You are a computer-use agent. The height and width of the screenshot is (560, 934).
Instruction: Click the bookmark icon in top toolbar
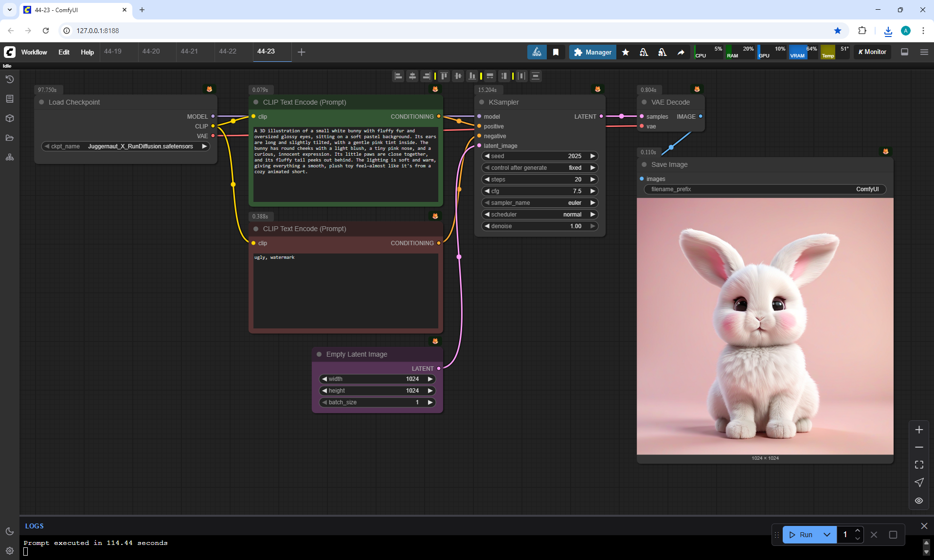click(556, 52)
